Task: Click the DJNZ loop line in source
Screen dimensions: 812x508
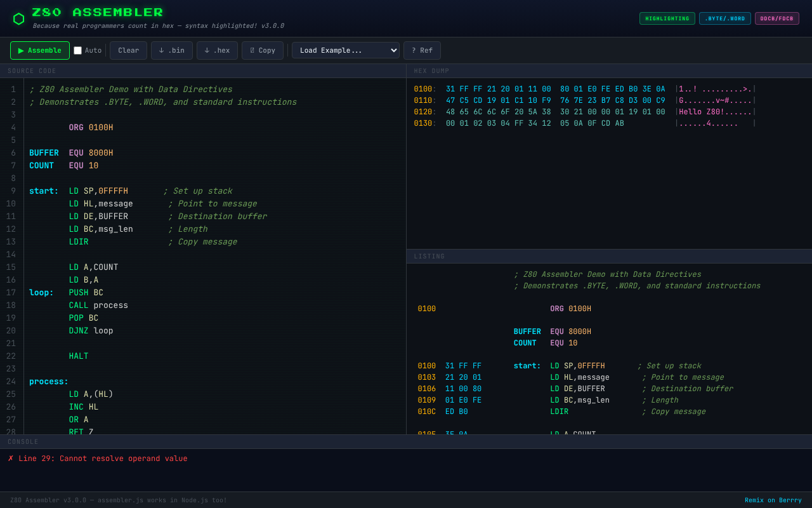Action: pyautogui.click(x=91, y=331)
